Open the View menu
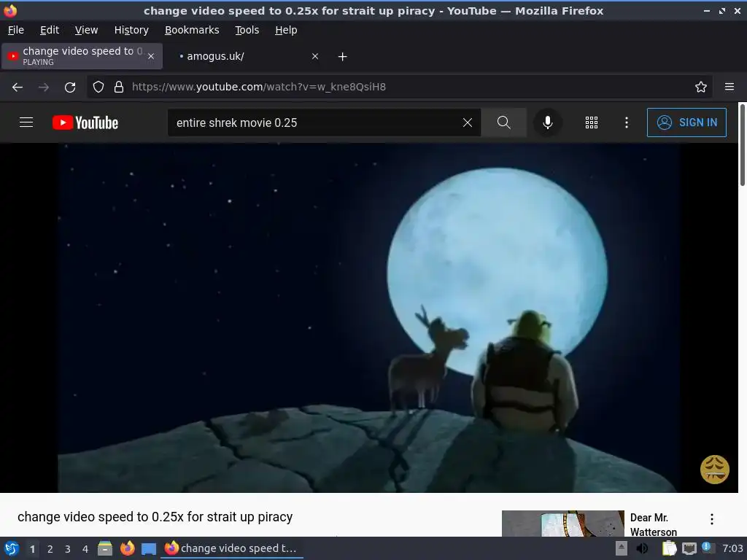Image resolution: width=747 pixels, height=560 pixels. pyautogui.click(x=86, y=30)
